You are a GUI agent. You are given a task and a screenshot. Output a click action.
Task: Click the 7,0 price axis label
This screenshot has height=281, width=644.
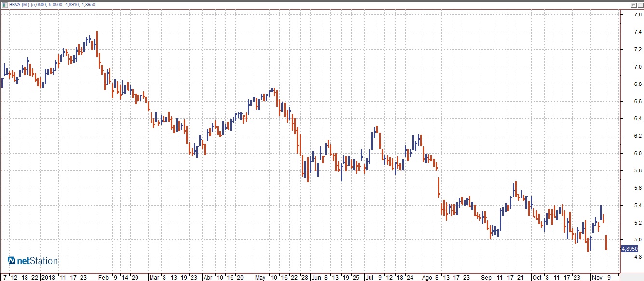[637, 67]
